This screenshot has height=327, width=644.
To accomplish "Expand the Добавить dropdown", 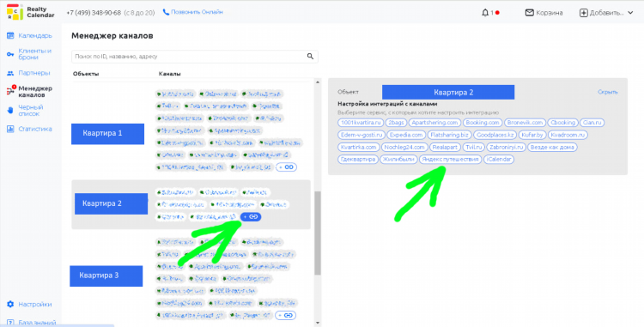I will pos(606,13).
